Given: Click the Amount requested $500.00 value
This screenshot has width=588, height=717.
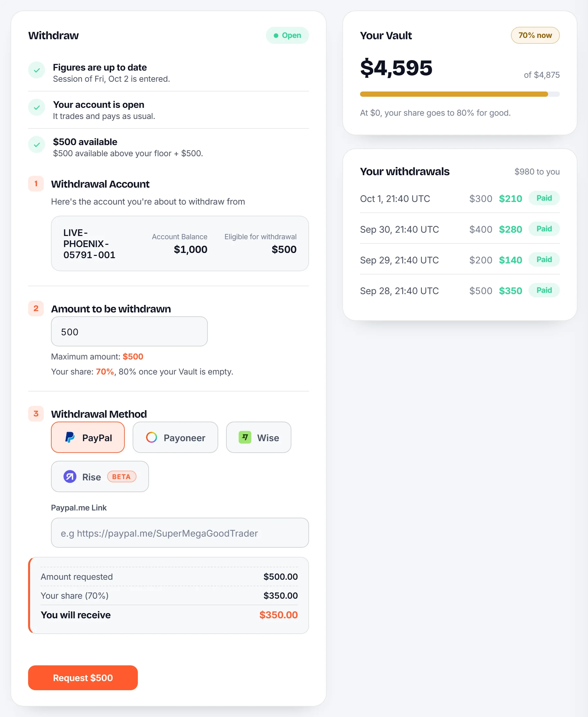Looking at the screenshot, I should (x=281, y=577).
